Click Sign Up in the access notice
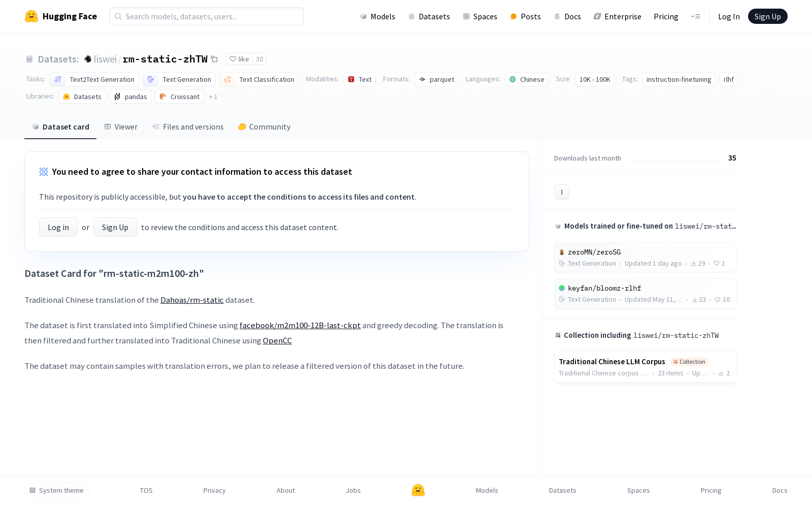Screen dimensions: 812x508 coord(115,227)
